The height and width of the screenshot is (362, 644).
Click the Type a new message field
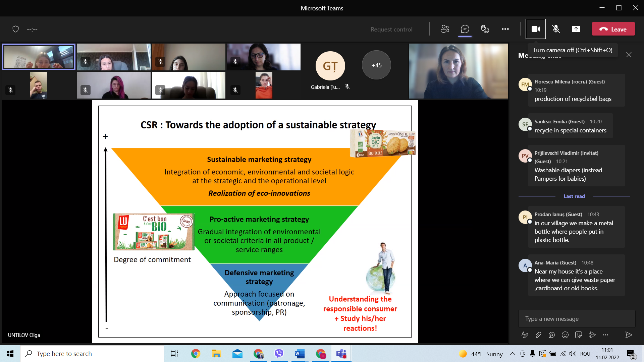pos(577,319)
